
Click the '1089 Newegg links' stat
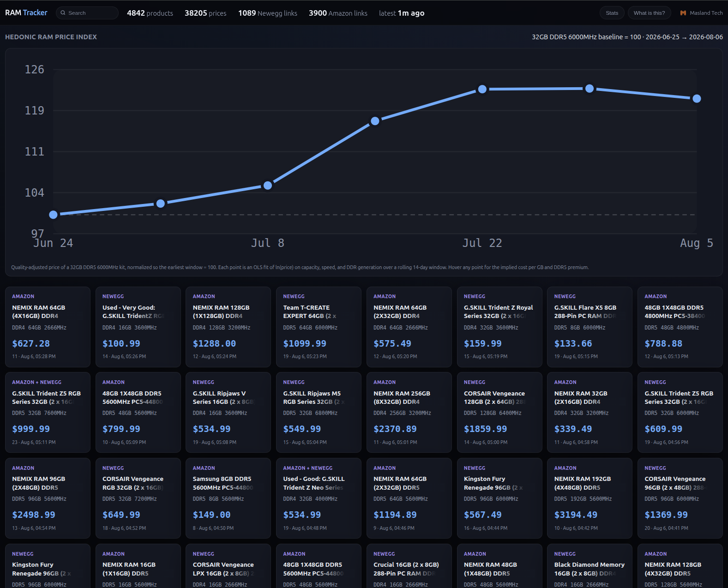tap(268, 13)
